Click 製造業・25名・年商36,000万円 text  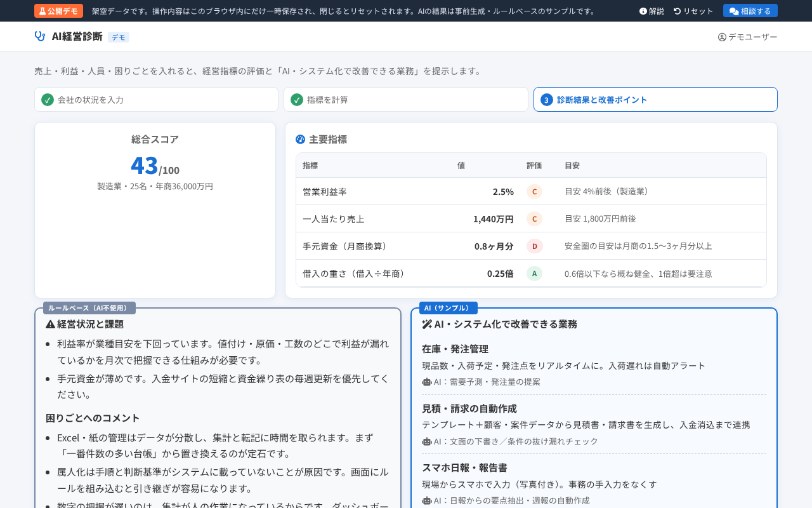(x=155, y=186)
